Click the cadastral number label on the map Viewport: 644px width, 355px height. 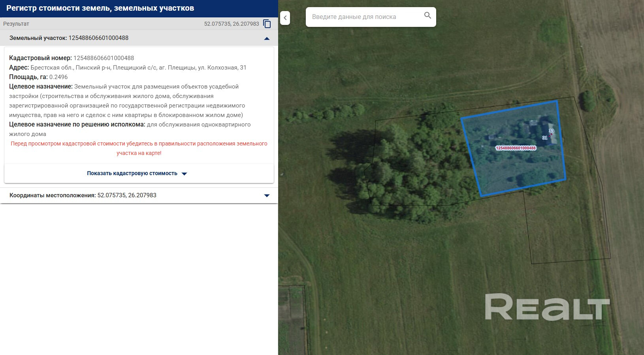516,148
